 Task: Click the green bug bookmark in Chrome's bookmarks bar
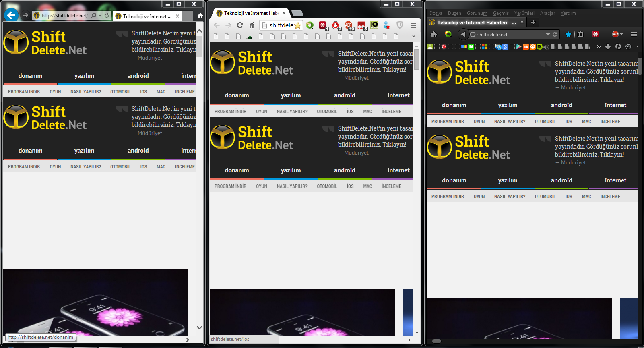coord(250,37)
